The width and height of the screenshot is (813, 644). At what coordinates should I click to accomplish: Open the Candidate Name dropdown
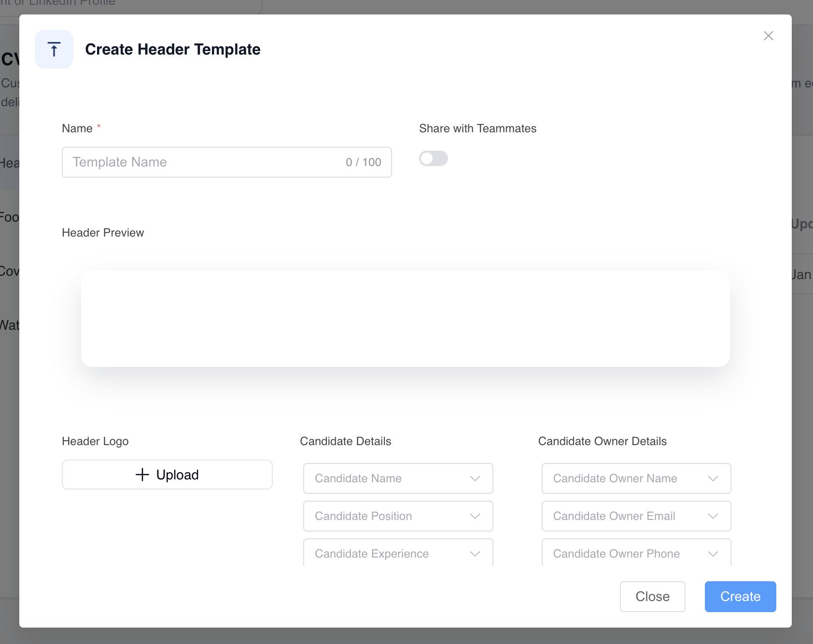(398, 478)
